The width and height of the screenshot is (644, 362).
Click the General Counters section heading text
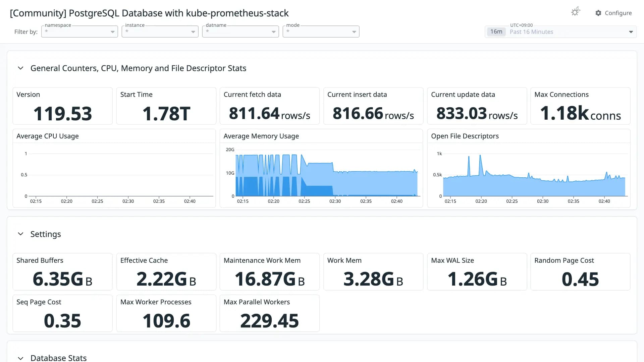(x=138, y=68)
